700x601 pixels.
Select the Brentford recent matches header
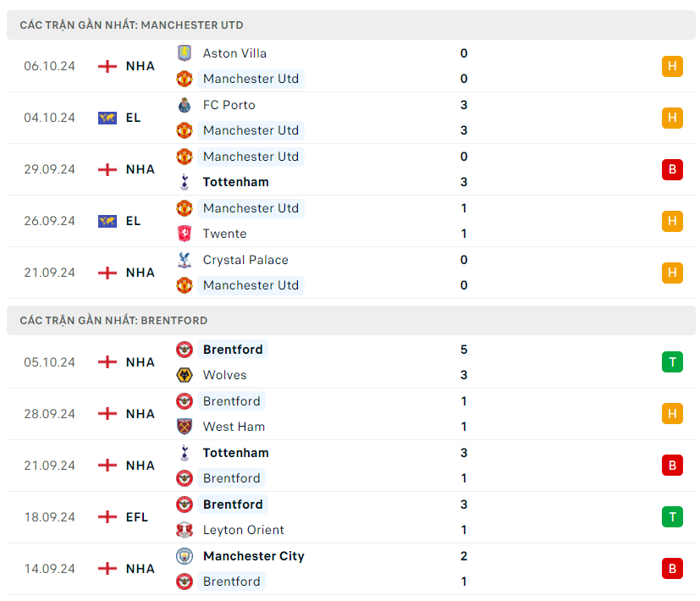click(x=113, y=321)
